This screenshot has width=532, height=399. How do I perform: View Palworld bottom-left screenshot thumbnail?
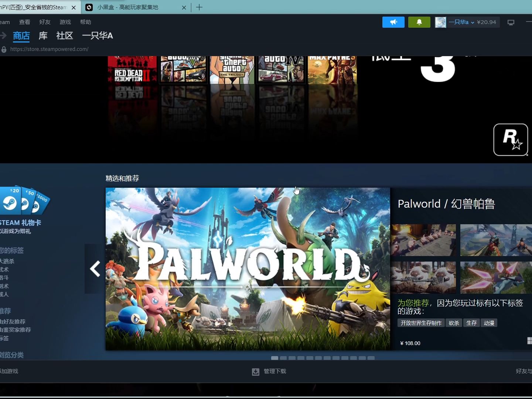coord(424,278)
